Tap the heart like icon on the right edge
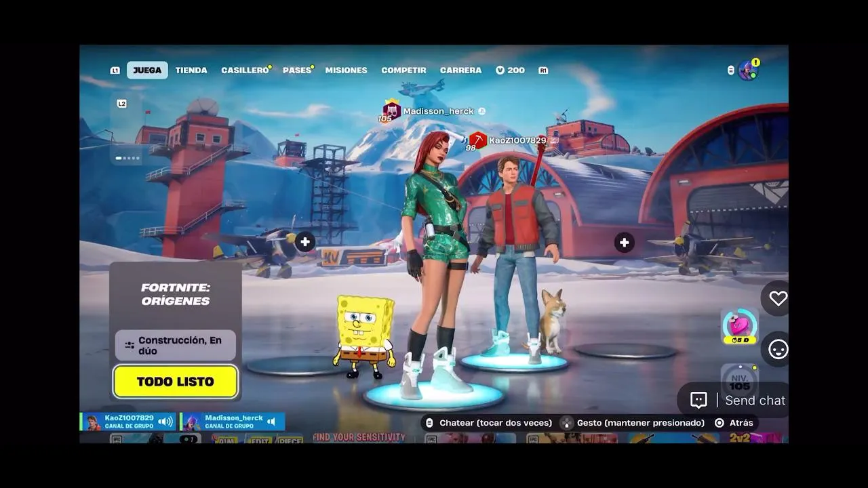 pos(777,298)
